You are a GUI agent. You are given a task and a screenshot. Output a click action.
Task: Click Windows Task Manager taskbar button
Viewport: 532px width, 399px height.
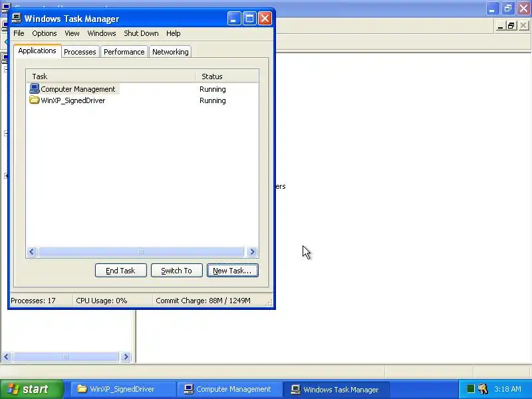pos(336,389)
